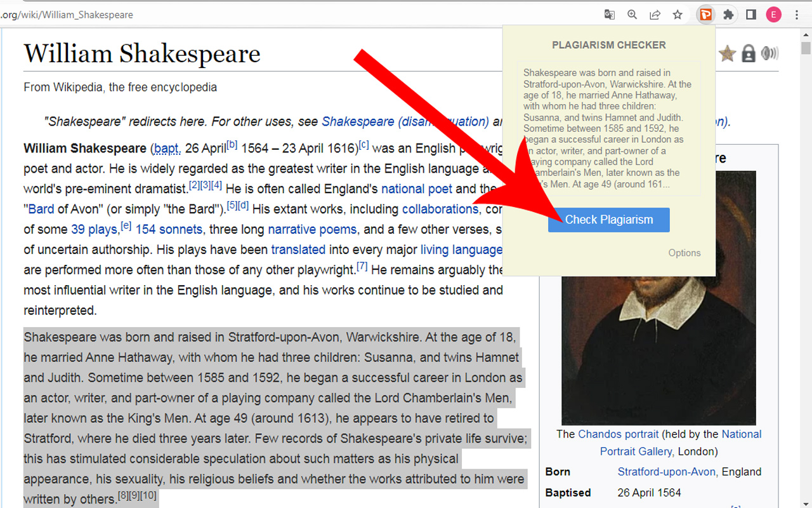Open the Bard link
This screenshot has width=812, height=508.
[x=41, y=209]
